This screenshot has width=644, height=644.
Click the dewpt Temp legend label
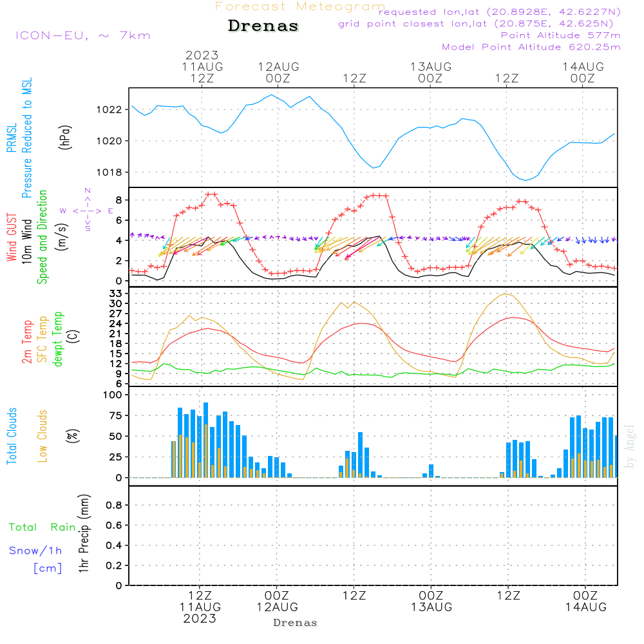coord(57,339)
